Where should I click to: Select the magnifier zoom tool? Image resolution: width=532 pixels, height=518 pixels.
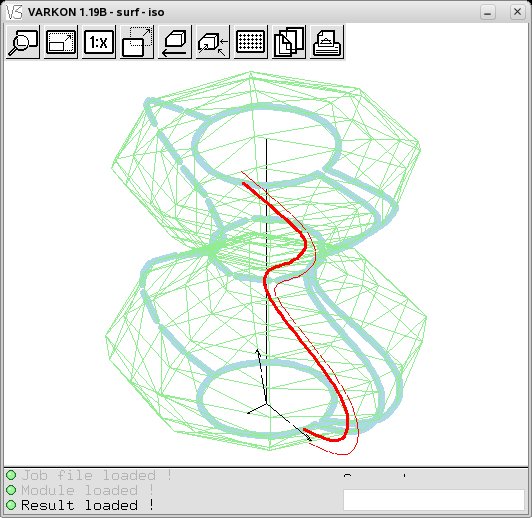23,42
